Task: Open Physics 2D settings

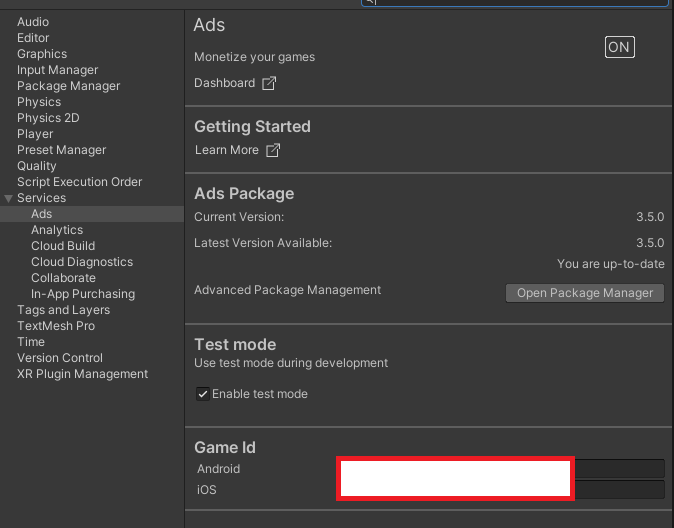Action: pyautogui.click(x=48, y=118)
